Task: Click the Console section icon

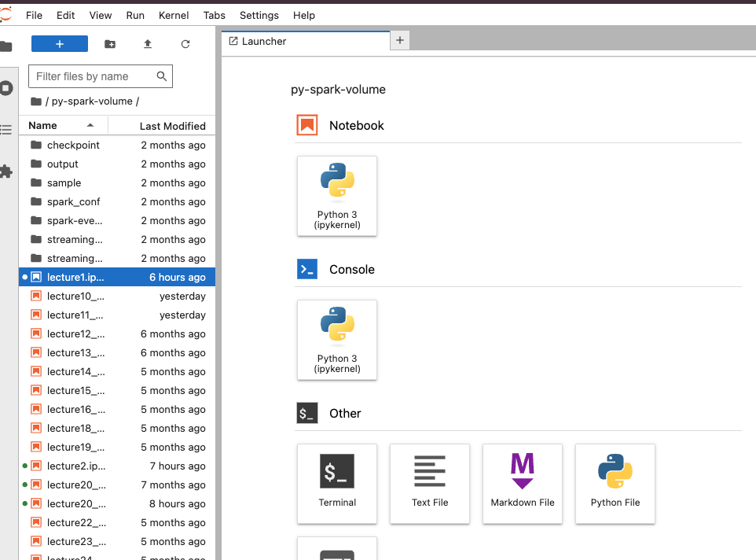Action: coord(307,269)
